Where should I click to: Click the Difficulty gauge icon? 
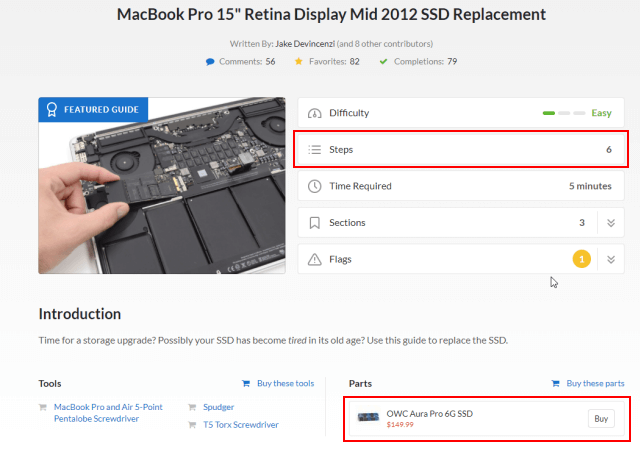point(314,113)
